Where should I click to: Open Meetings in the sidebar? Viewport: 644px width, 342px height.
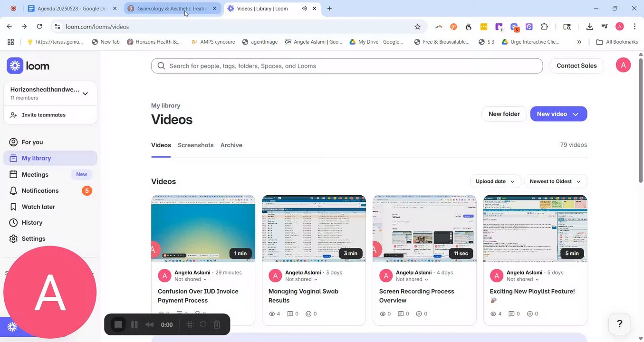[50, 174]
